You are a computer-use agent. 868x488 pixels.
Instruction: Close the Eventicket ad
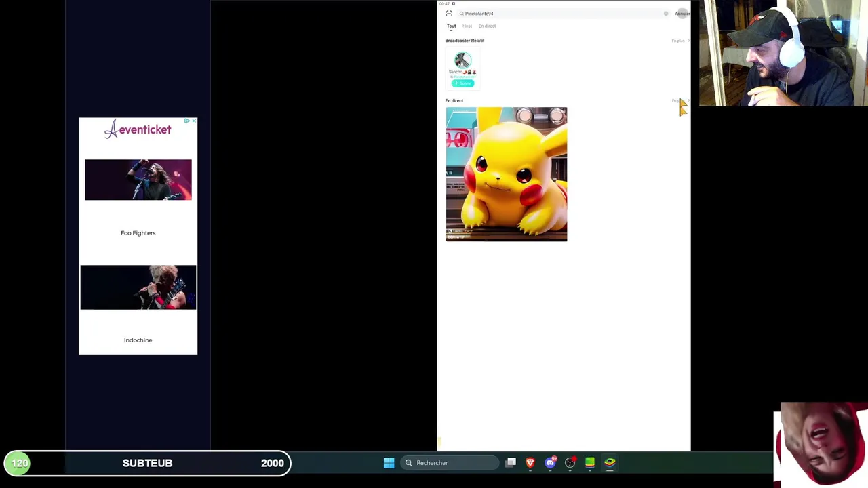point(194,121)
